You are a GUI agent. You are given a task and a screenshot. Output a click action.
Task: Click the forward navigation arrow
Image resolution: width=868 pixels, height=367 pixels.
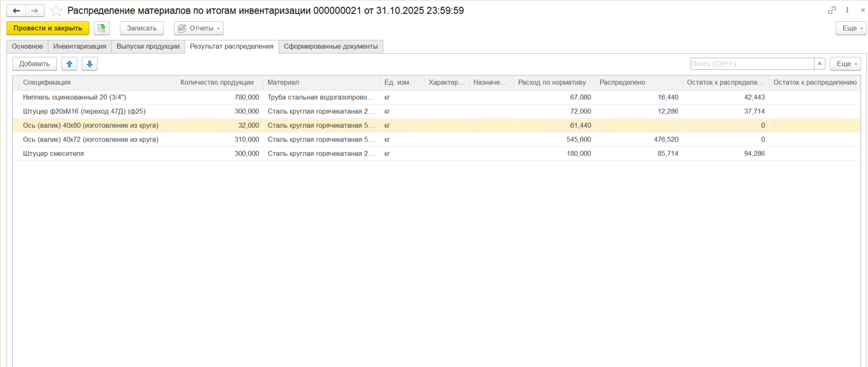[x=35, y=11]
